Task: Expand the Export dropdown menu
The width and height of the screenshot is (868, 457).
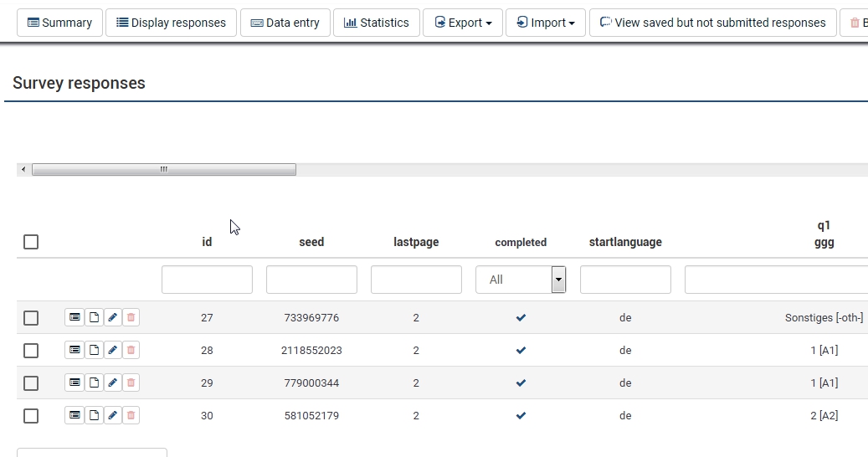Action: point(463,23)
